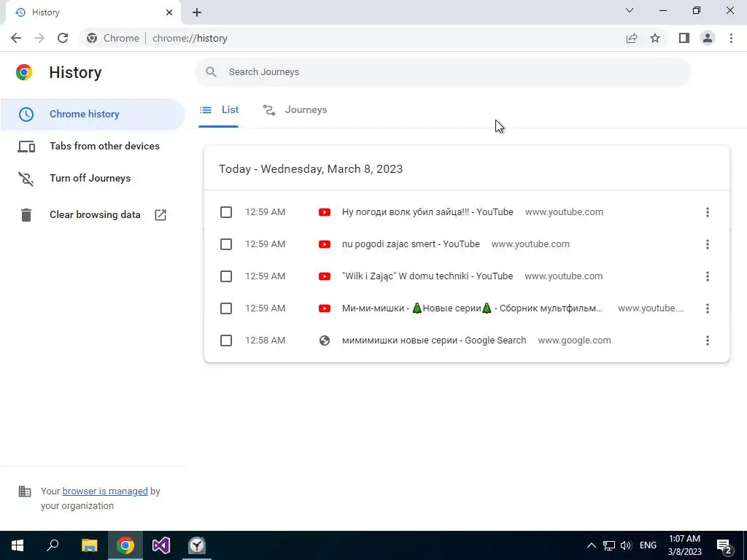
Task: Click the taskbar clock showing 1:07 AM
Action: (684, 545)
